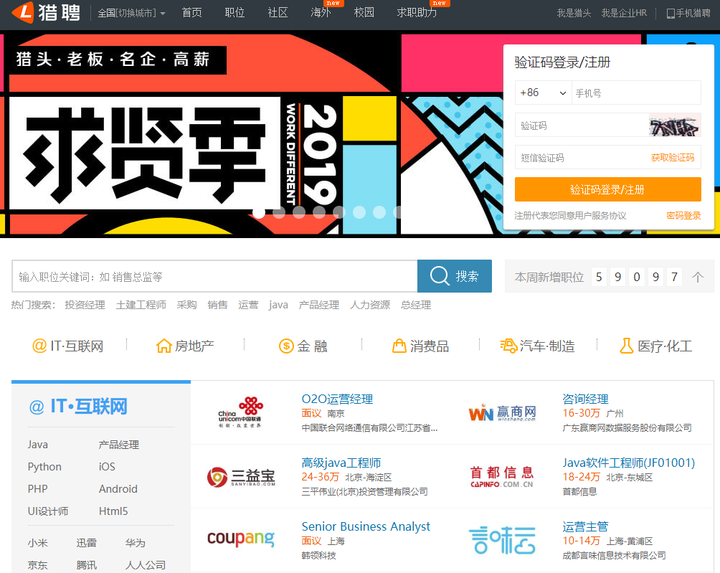Open the 职位 nav item

click(x=235, y=12)
